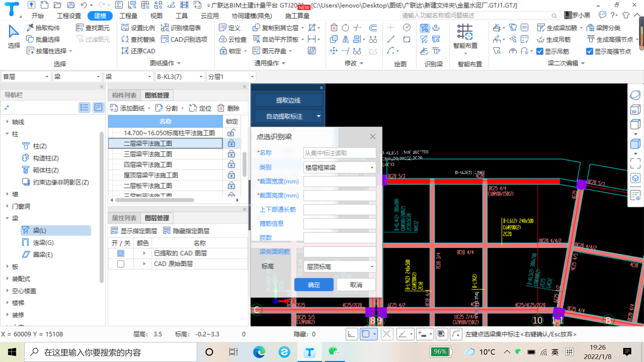Screen dimensions: 644x362
Task: Toggle lock for 14.700~16.050标高柱平法施工图
Action: click(231, 133)
